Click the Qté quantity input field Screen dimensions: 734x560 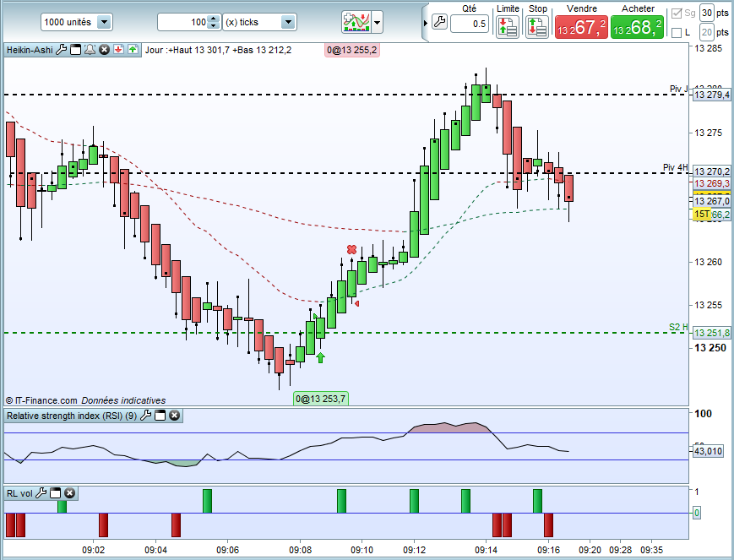point(470,24)
